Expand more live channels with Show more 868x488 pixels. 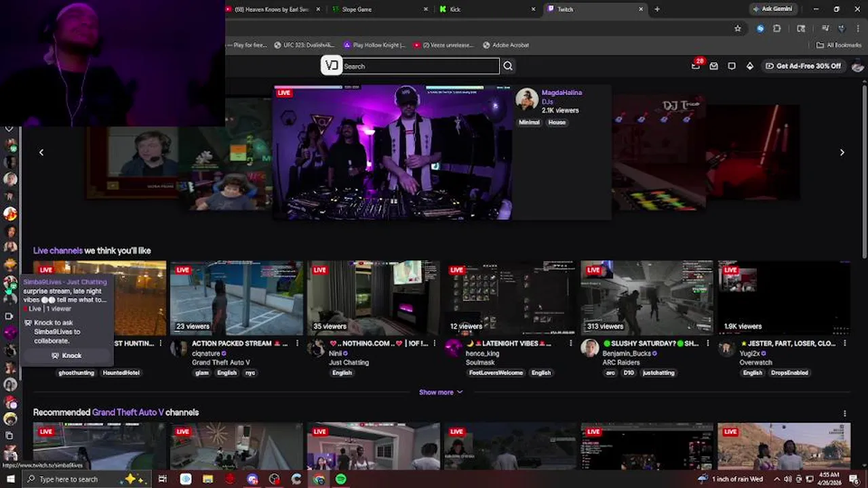click(x=441, y=392)
